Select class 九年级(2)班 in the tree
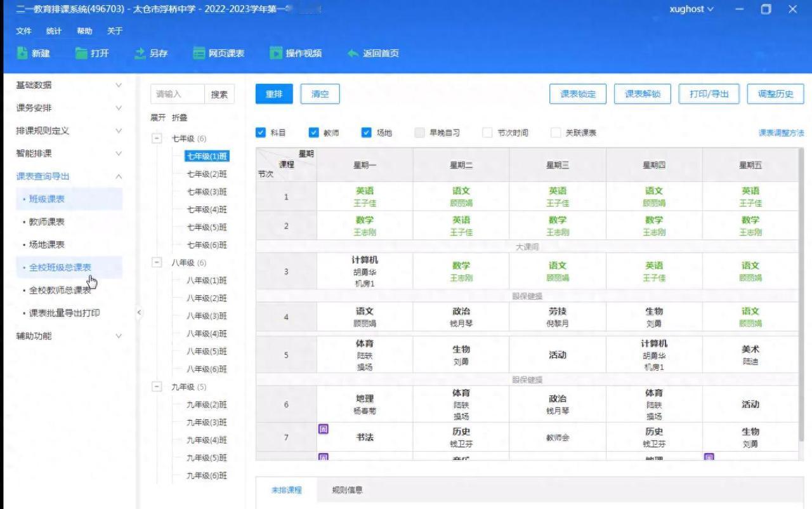Screen dimensions: 812x509 tap(207, 404)
